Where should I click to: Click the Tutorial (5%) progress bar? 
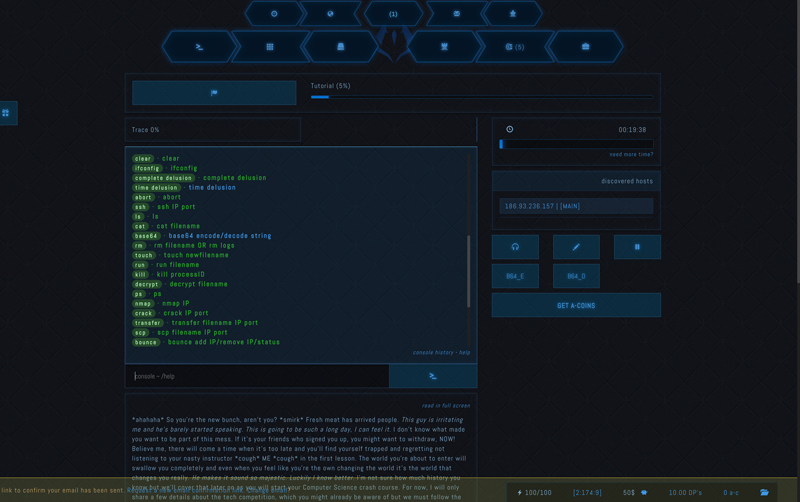pyautogui.click(x=482, y=96)
